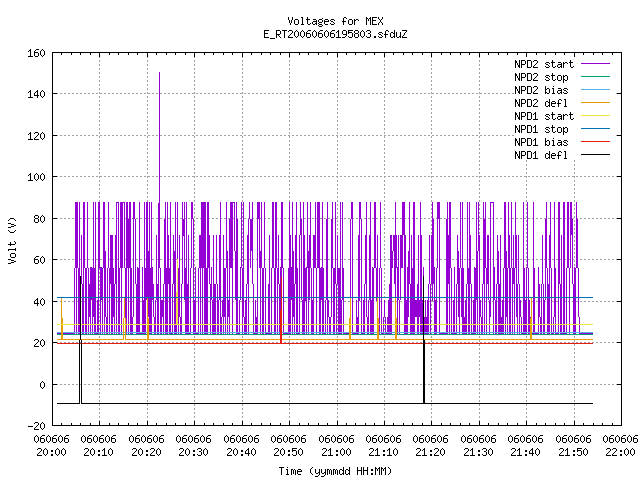Click the yellow NPD1 start legend line sample
The width and height of the screenshot is (640, 480).
pos(596,116)
